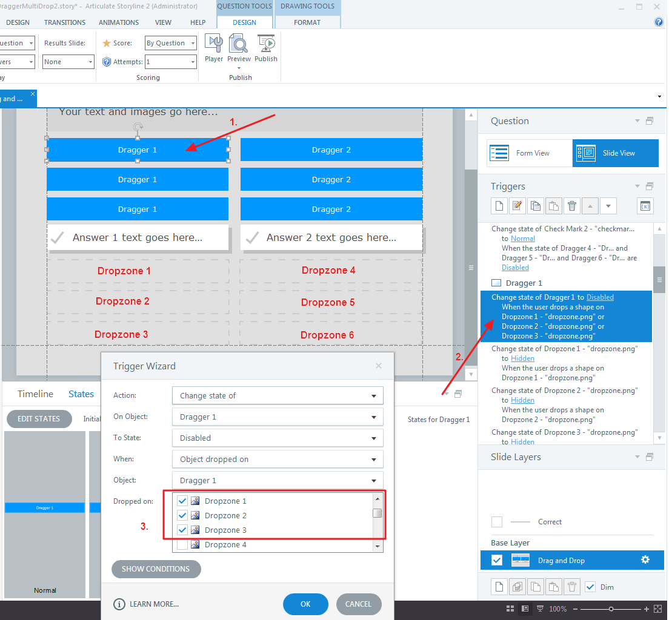
Task: Open the Score dropdown set to By Question
Action: (x=170, y=42)
